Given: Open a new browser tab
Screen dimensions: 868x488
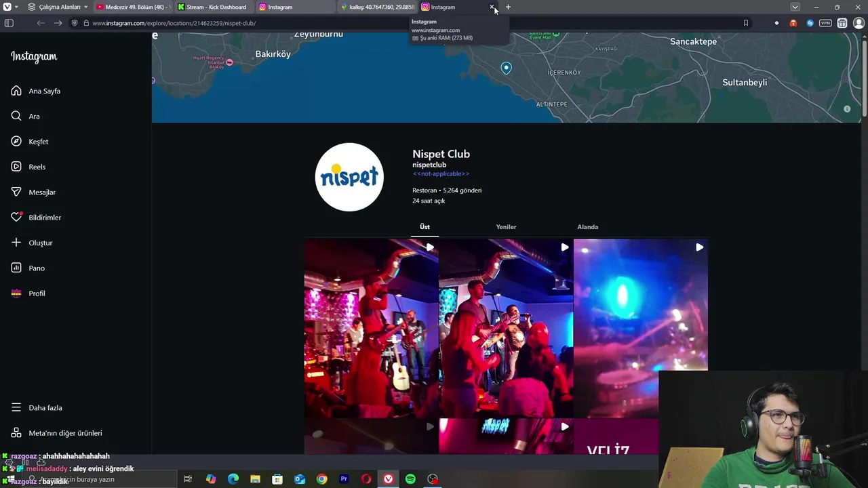Looking at the screenshot, I should [x=508, y=7].
